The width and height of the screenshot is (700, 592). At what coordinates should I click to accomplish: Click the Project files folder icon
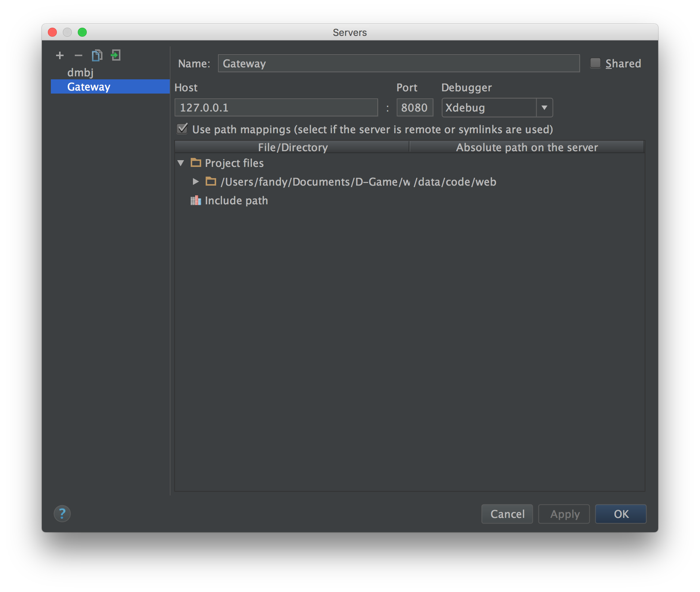[x=196, y=163]
